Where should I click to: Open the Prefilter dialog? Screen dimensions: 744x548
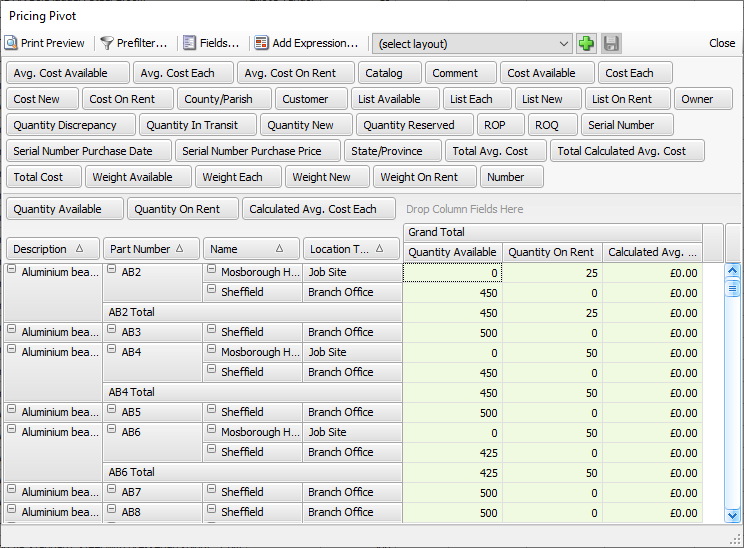point(134,43)
